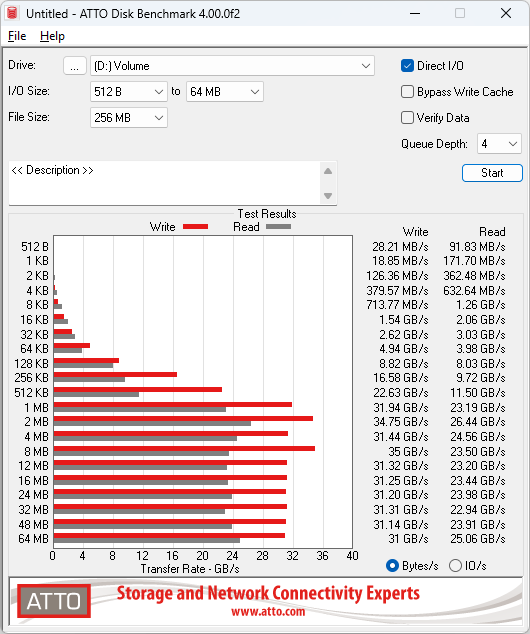Uncheck the Direct I/O checkbox

[407, 66]
